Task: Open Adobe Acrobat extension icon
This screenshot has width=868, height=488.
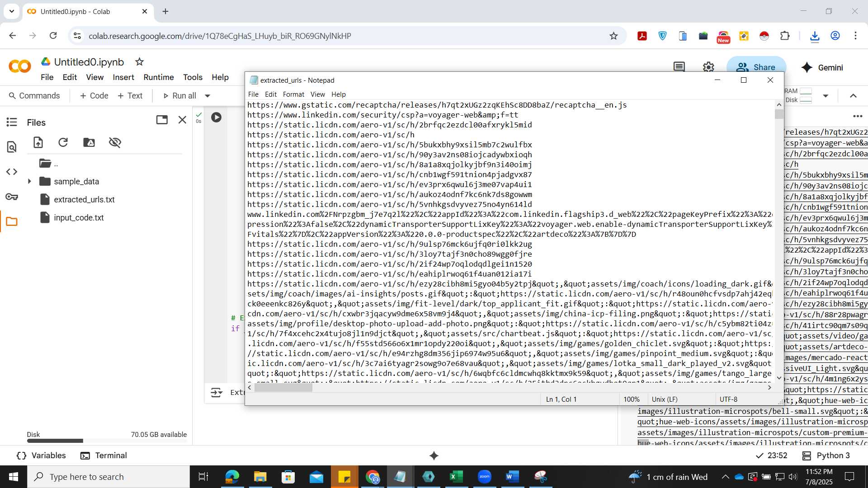Action: click(642, 36)
